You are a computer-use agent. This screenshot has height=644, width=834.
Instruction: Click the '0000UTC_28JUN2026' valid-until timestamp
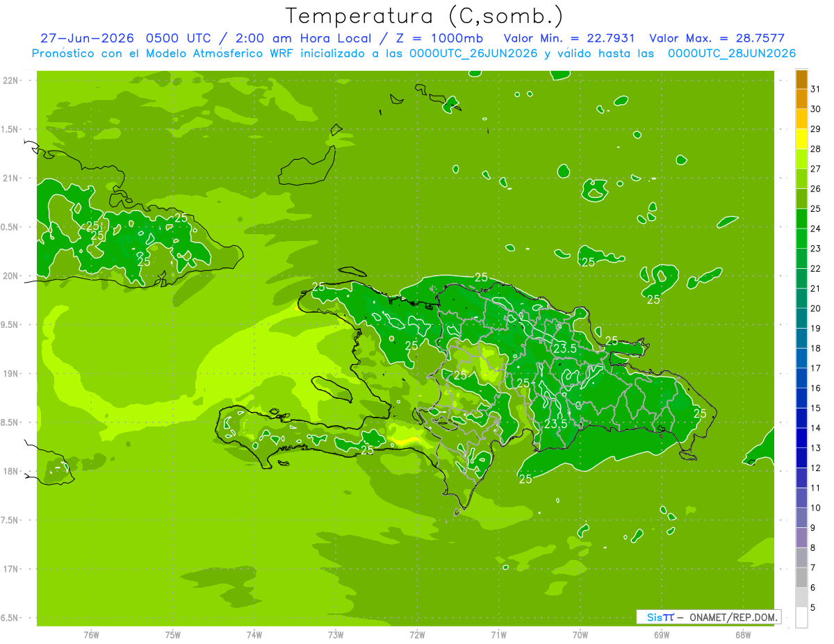732,53
